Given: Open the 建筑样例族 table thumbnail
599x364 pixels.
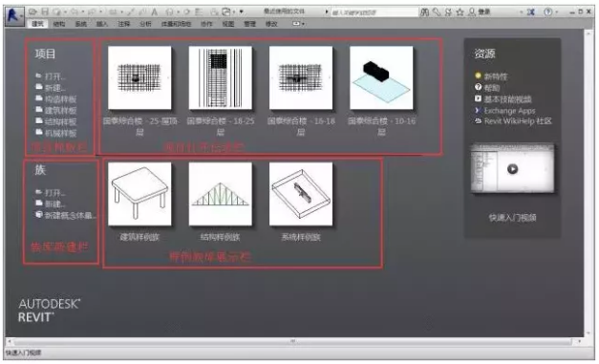Looking at the screenshot, I should (139, 194).
